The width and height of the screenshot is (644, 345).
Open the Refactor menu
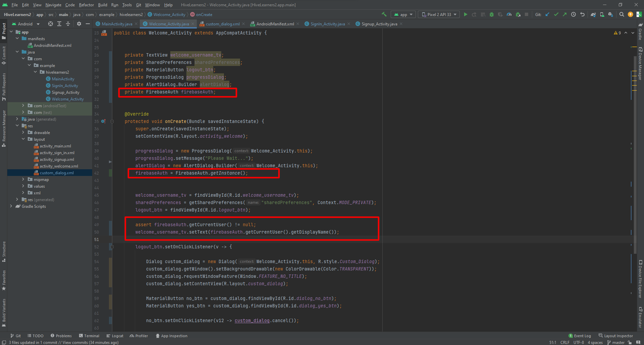pos(86,5)
